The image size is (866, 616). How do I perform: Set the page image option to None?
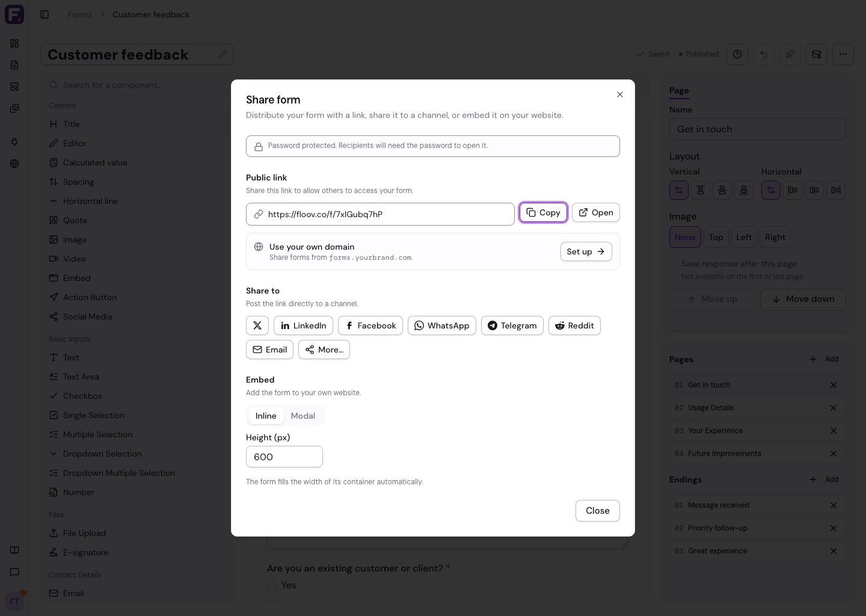click(685, 237)
